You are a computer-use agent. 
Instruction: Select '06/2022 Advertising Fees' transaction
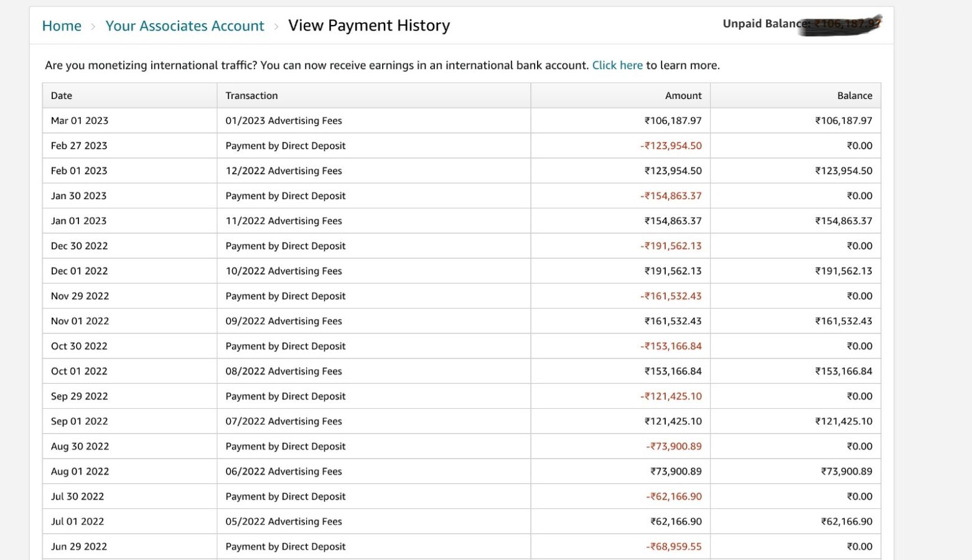(x=284, y=471)
